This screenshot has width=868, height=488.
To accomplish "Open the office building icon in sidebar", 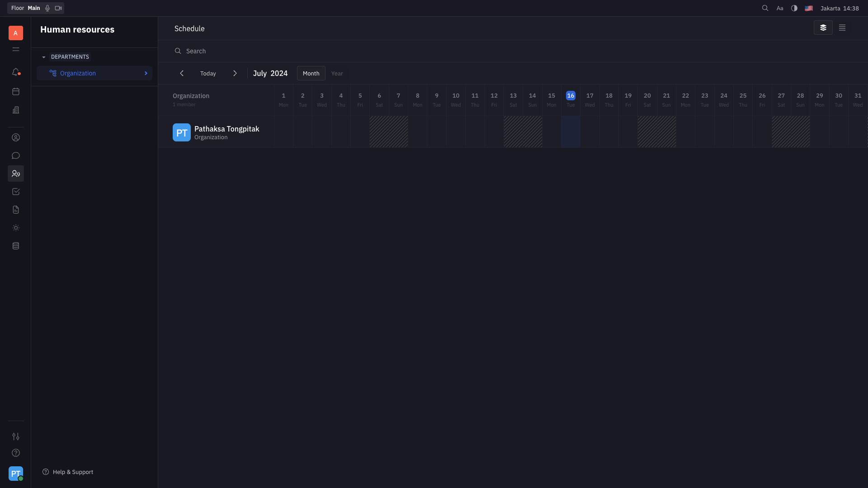I will click(x=16, y=110).
